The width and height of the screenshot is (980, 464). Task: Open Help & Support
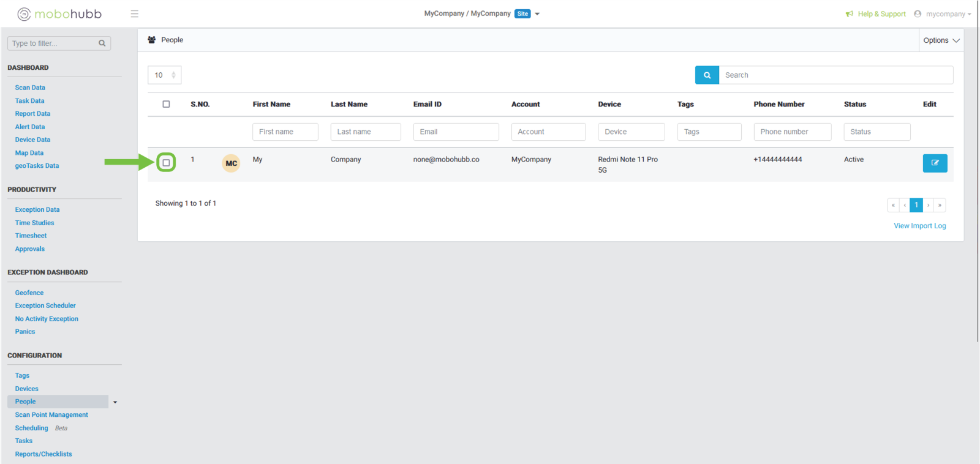pyautogui.click(x=876, y=14)
